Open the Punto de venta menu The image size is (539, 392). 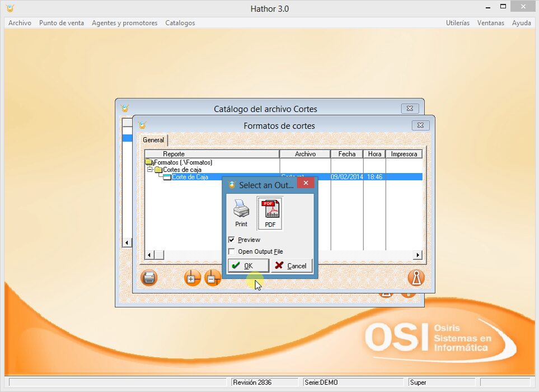[x=62, y=23]
